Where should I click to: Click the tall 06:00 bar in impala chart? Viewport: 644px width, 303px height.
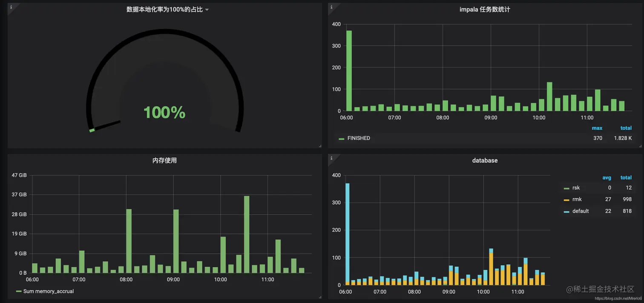[x=349, y=71]
